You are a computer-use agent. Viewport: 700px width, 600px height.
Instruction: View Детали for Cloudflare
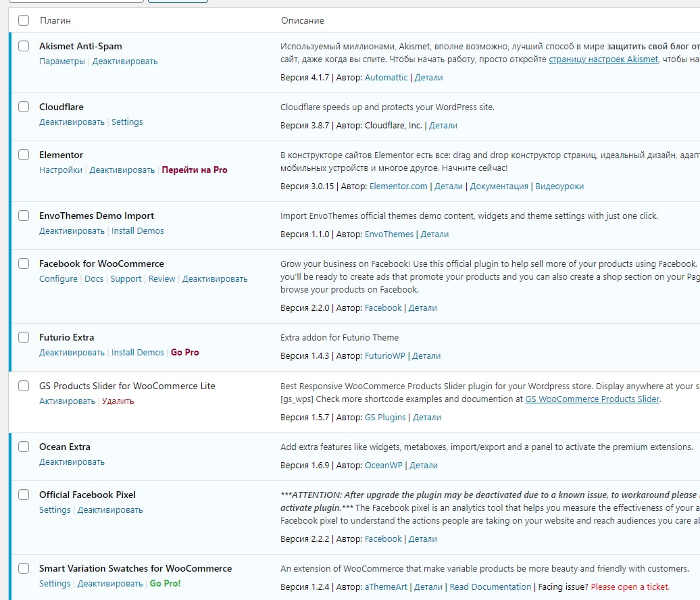[443, 126]
